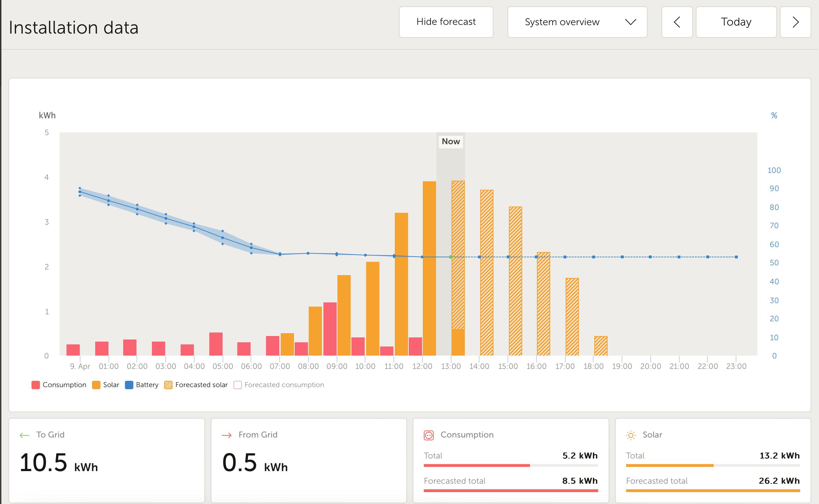Click the '8.5 kWh' forecasted consumption

tap(580, 481)
